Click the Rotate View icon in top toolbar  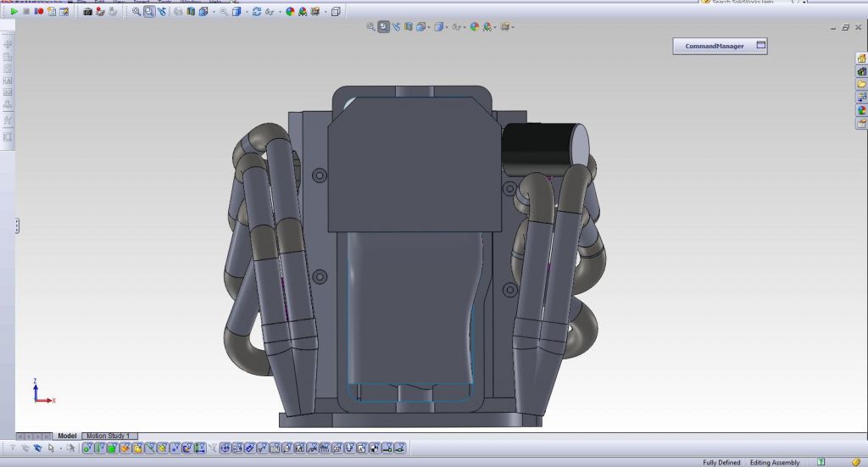pyautogui.click(x=257, y=12)
